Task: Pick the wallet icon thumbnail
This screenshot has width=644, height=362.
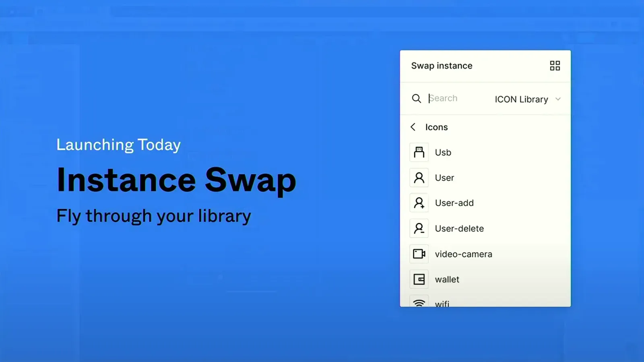Action: coord(419,279)
